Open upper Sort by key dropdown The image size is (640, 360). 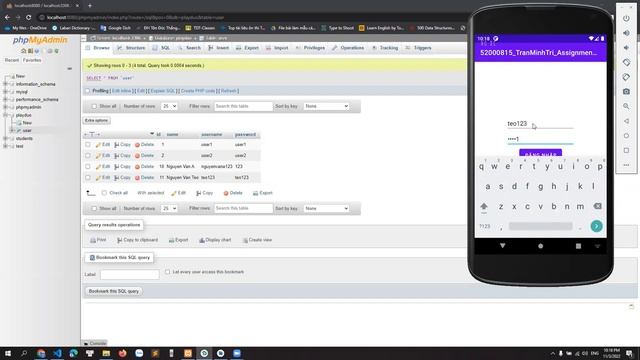pyautogui.click(x=326, y=106)
